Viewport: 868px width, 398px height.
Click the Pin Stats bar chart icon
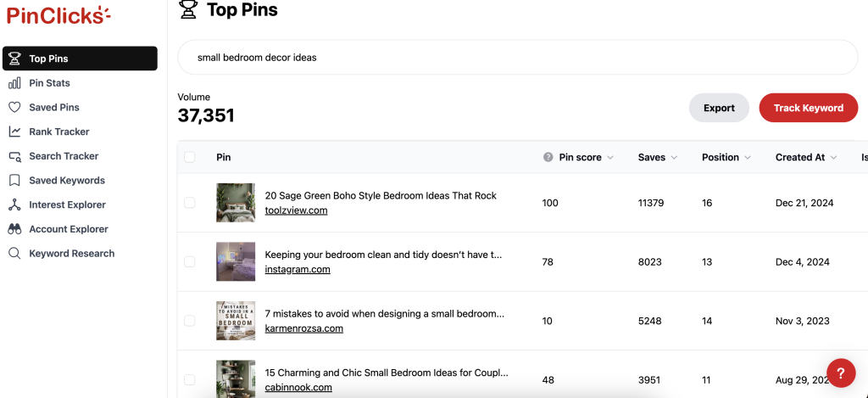tap(14, 83)
